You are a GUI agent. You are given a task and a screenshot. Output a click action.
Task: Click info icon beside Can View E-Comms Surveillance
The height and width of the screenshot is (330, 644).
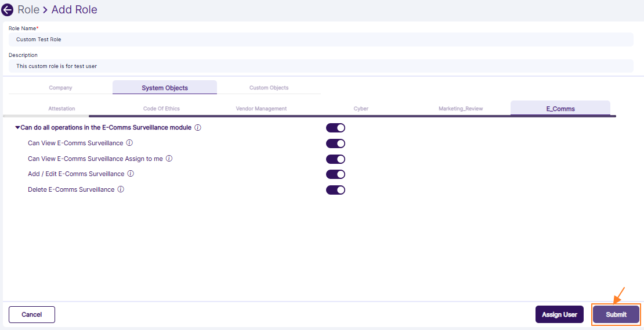[130, 143]
